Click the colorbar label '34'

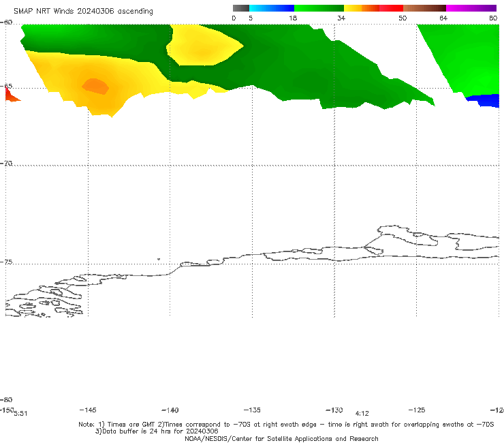pos(341,18)
